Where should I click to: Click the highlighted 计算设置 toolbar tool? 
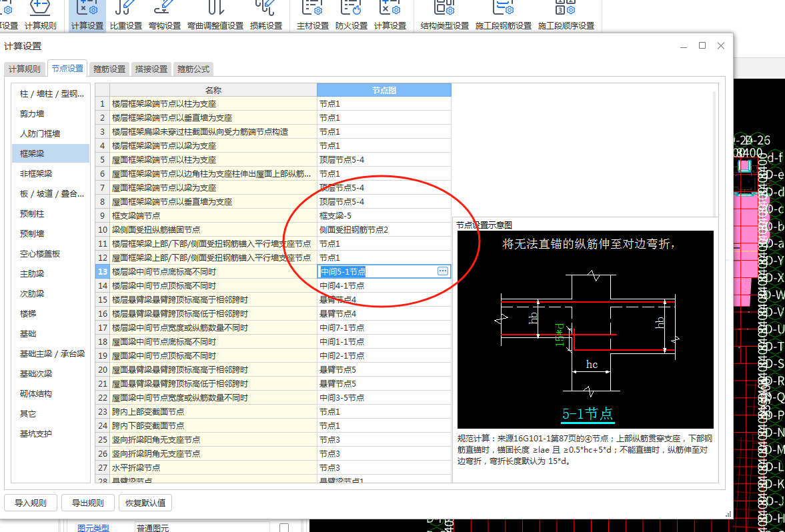(87, 16)
